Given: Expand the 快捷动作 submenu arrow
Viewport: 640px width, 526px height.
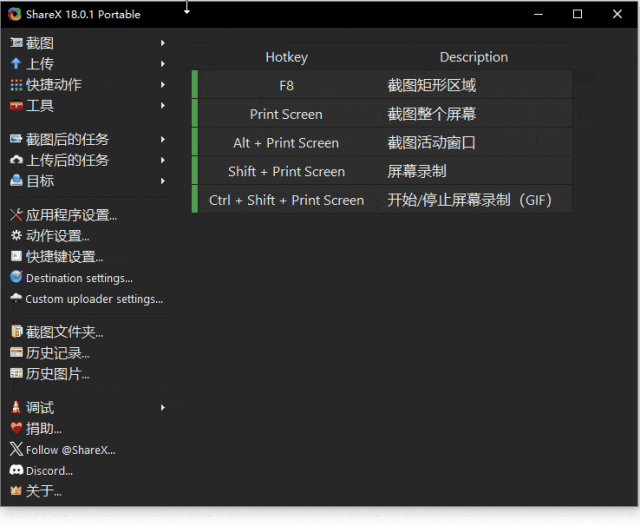Looking at the screenshot, I should pos(162,84).
